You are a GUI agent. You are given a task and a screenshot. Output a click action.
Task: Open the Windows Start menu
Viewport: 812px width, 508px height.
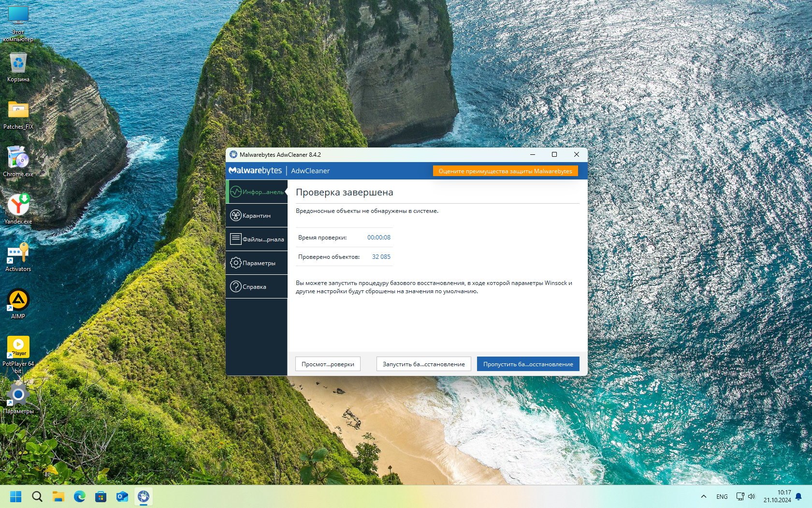(16, 496)
